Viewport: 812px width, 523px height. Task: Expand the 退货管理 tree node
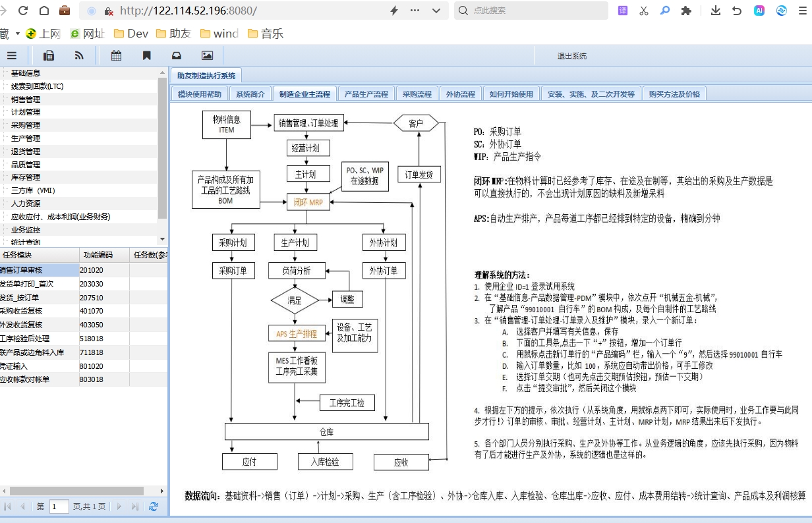coord(26,151)
